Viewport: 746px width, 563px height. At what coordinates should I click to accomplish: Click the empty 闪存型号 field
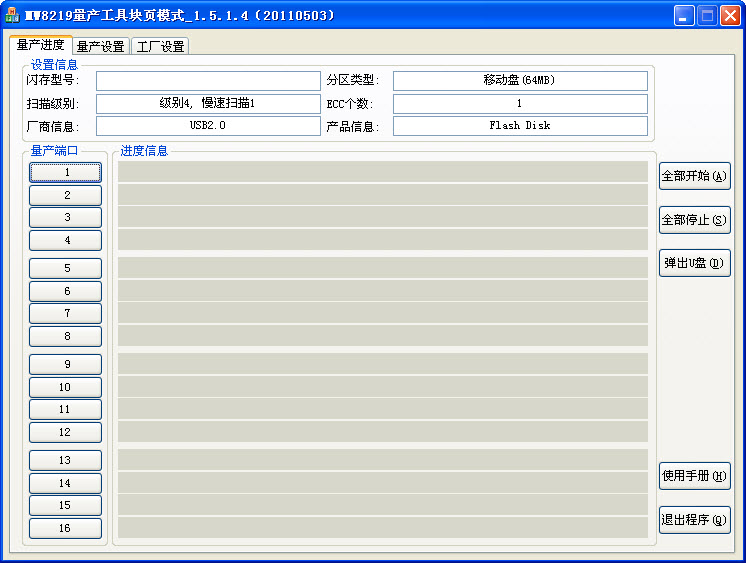pyautogui.click(x=208, y=81)
